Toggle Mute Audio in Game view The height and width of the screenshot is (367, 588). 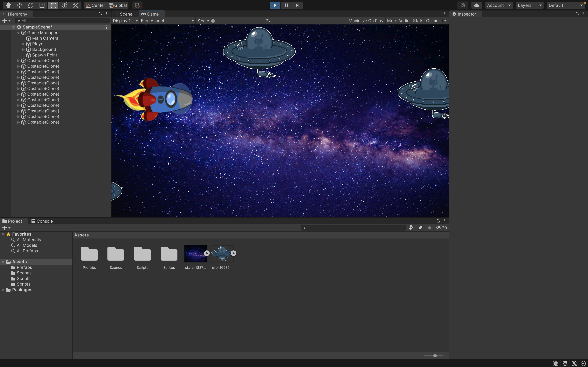(x=398, y=21)
